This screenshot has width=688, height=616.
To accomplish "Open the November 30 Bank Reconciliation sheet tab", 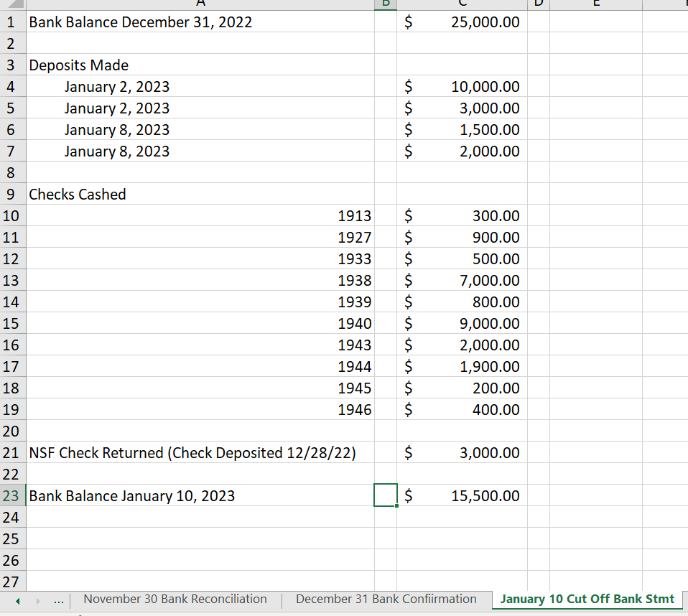I will coord(175,599).
